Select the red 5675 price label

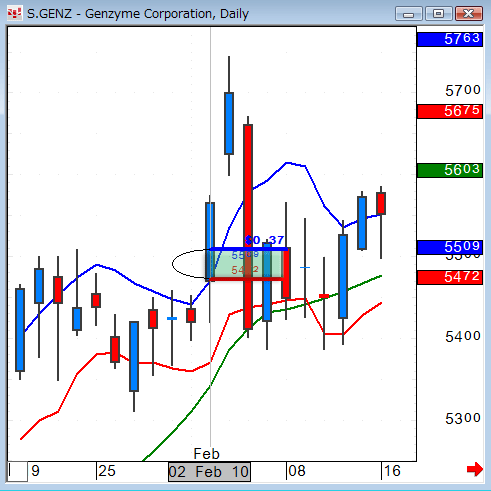450,111
